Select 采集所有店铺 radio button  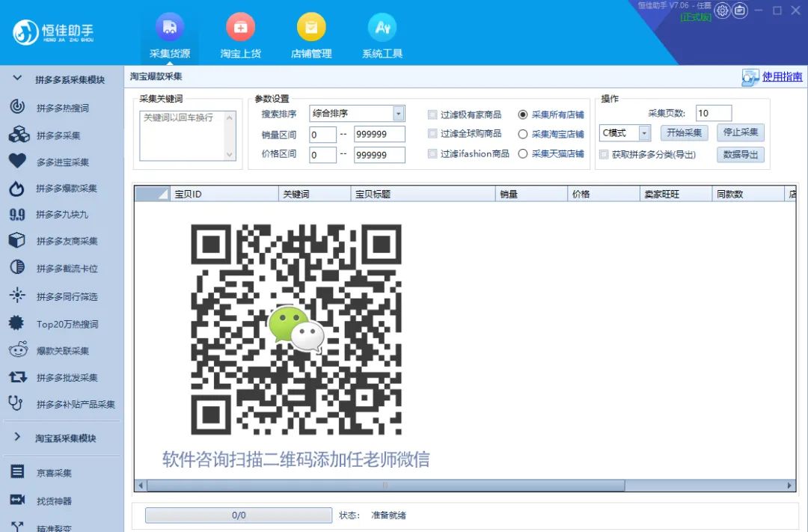click(x=522, y=114)
